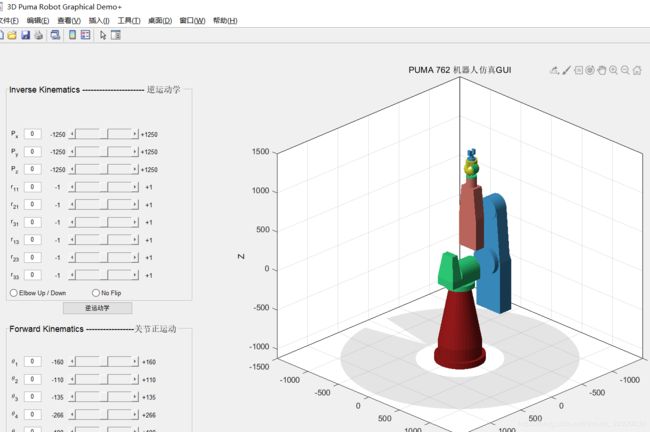Click the r33 slider right arrow
The height and width of the screenshot is (432, 650).
(135, 275)
